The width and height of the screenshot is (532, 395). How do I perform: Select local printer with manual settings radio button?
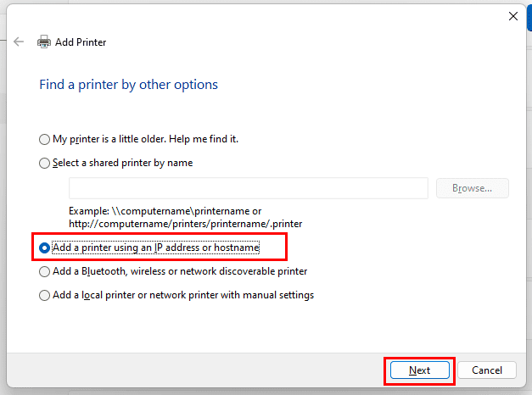pos(44,296)
